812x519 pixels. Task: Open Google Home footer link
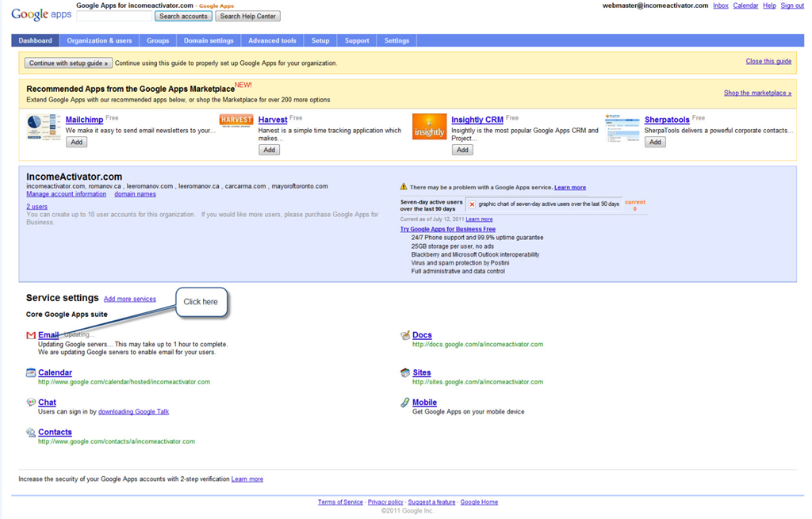[x=479, y=502]
